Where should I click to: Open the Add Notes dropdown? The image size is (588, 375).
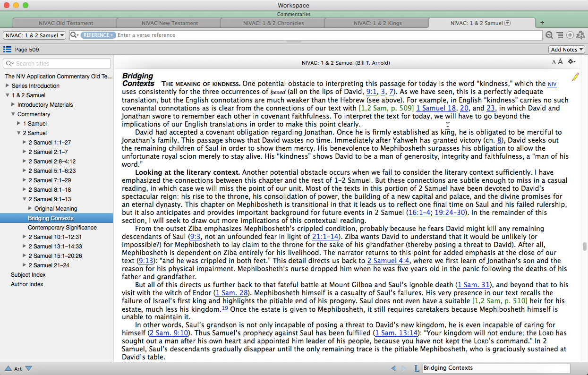[567, 50]
